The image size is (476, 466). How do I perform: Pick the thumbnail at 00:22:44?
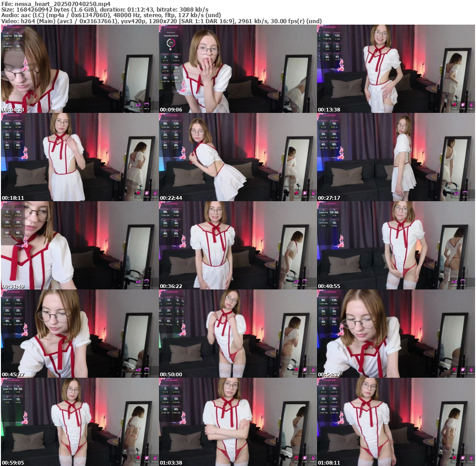pyautogui.click(x=238, y=157)
